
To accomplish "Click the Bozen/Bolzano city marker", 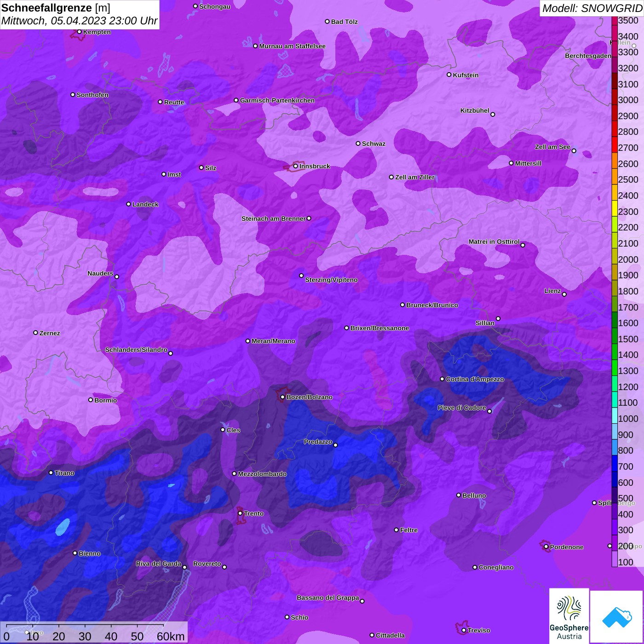I will (283, 397).
